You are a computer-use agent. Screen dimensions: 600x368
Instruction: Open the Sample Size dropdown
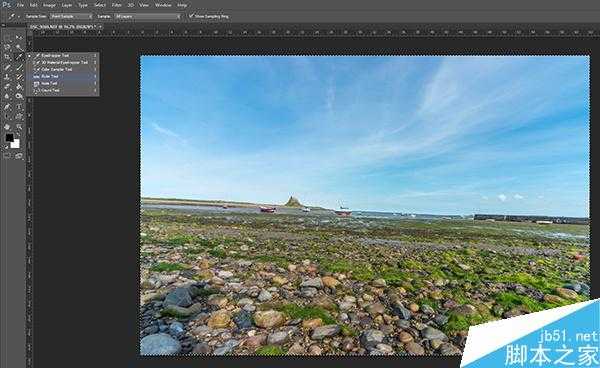[x=71, y=16]
